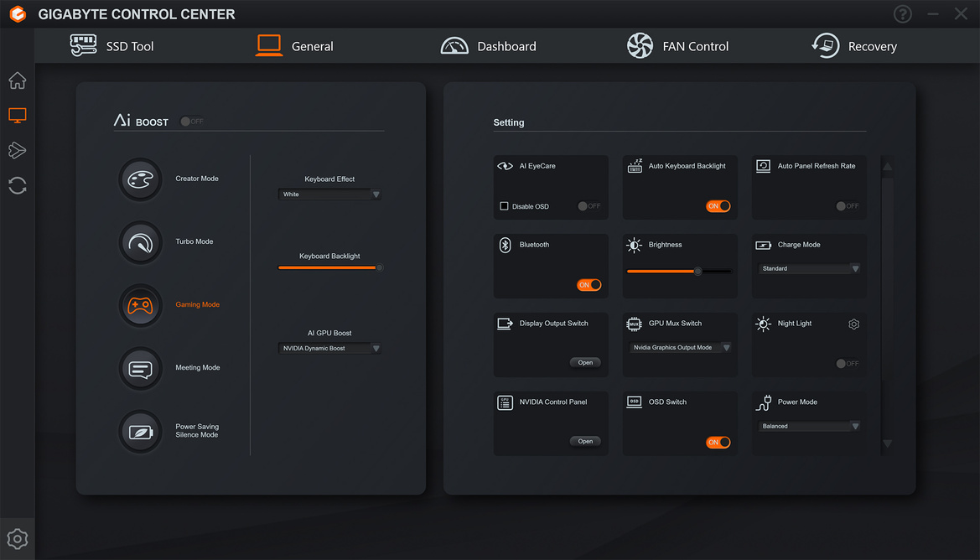
Task: Select the Meeting Mode chat icon
Action: coord(141,369)
